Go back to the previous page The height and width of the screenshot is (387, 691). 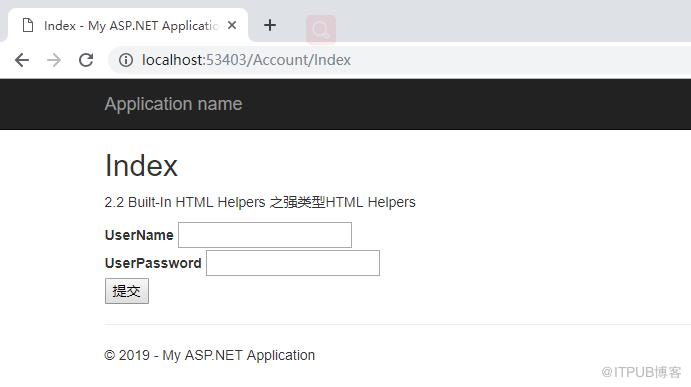tap(22, 60)
